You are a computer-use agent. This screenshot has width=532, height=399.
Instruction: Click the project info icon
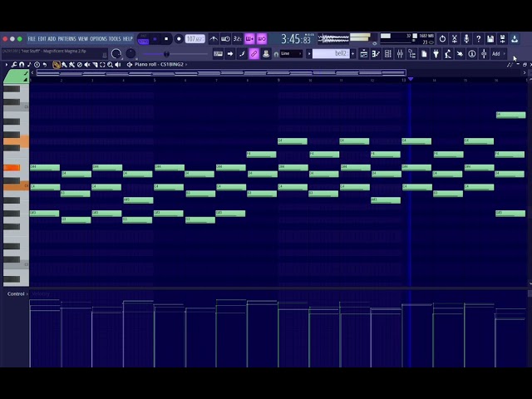click(x=471, y=53)
